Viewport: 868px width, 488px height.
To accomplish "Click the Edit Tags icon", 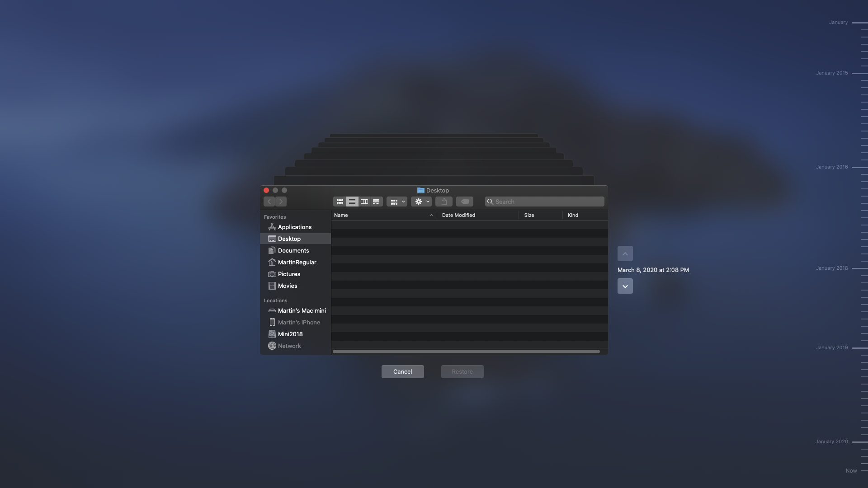I will click(x=465, y=202).
